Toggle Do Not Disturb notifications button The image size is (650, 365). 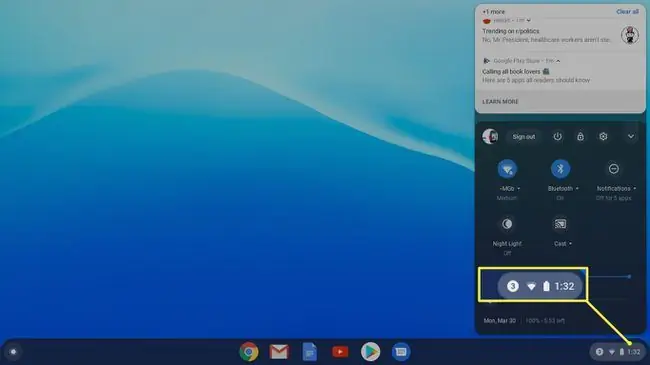coord(614,169)
